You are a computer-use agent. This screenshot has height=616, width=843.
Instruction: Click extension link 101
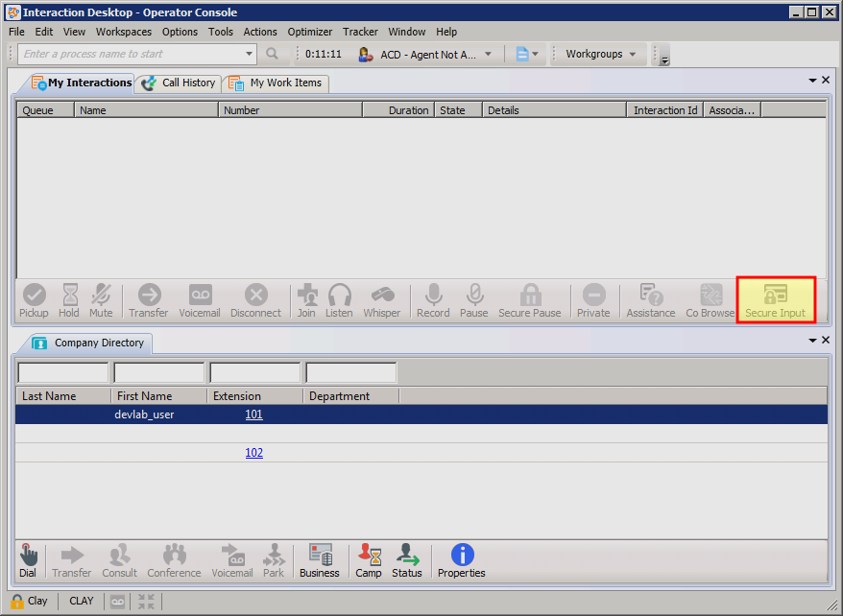point(253,415)
